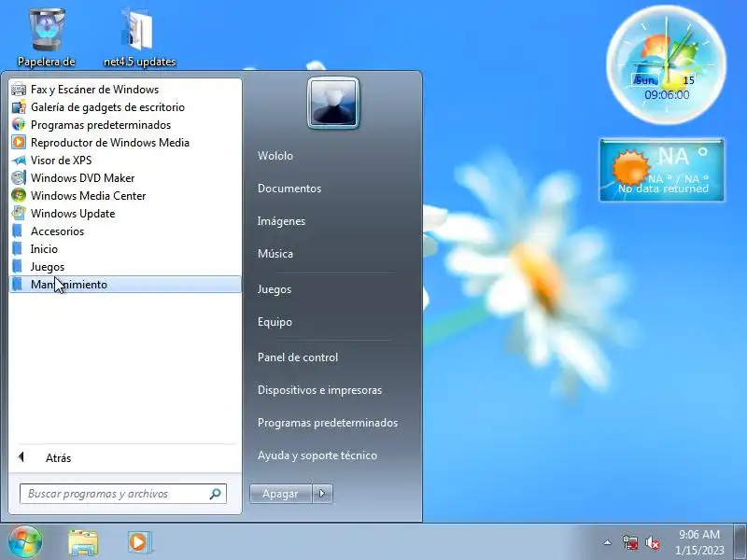The height and width of the screenshot is (560, 747).
Task: Expand the Juegos folder in program list
Action: (x=125, y=267)
